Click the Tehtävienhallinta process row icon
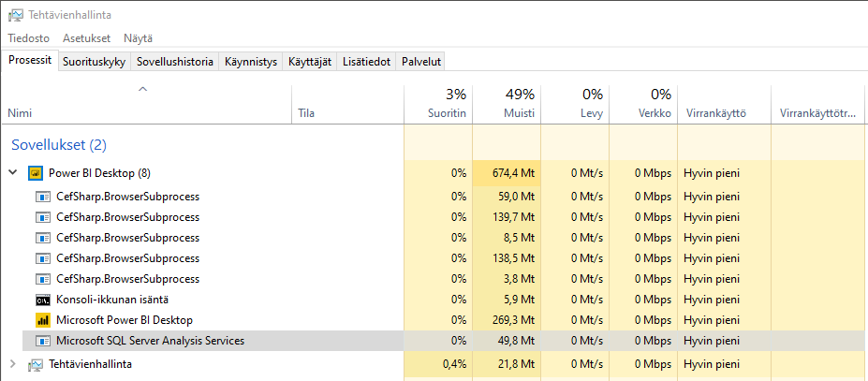The image size is (868, 381). coord(36,364)
